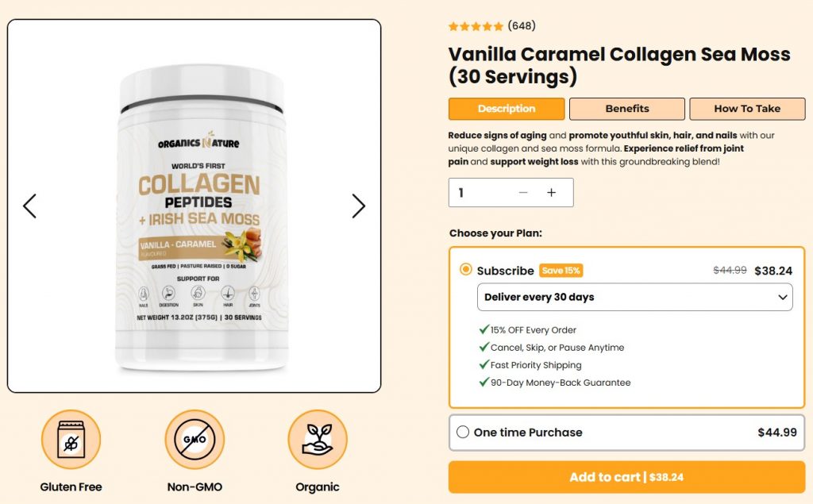Click the chevron on the delivery frequency dropdown
Viewport: 813px width, 504px height.
[782, 297]
